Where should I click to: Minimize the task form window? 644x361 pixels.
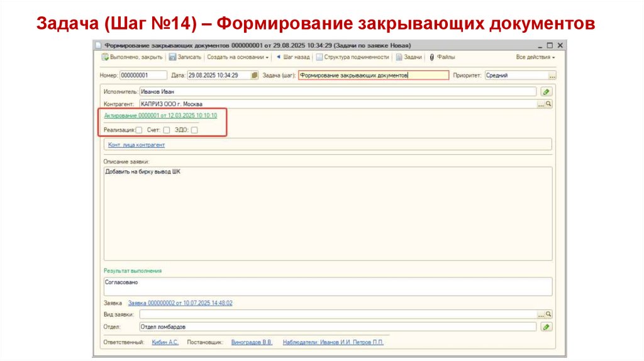pyautogui.click(x=540, y=45)
